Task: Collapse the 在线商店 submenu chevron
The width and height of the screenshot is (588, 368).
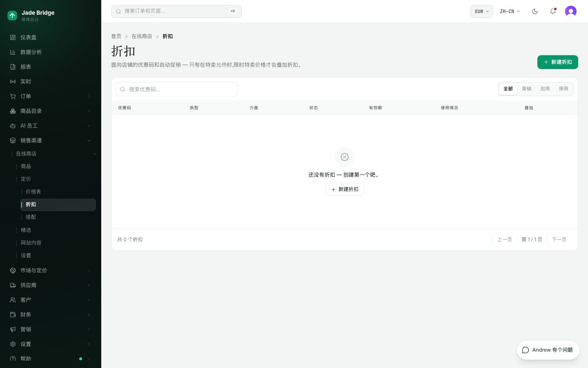Action: [x=95, y=154]
